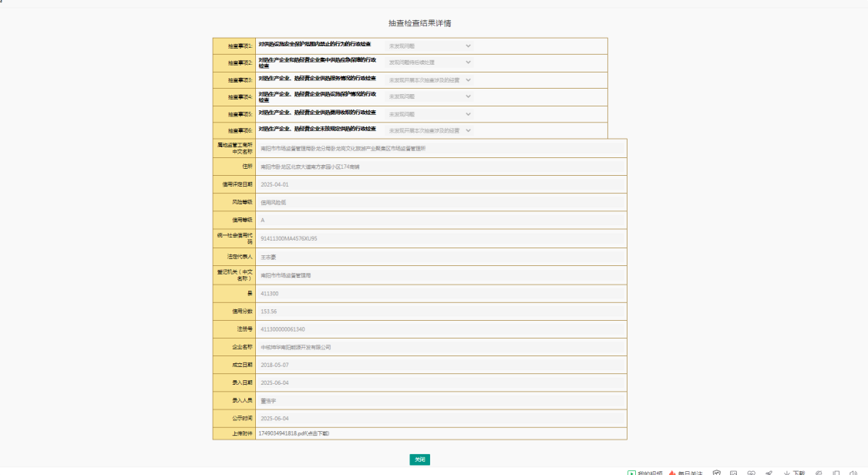The width and height of the screenshot is (868, 475).
Task: Open the 抽查事项2 result dropdown
Action: coord(429,62)
